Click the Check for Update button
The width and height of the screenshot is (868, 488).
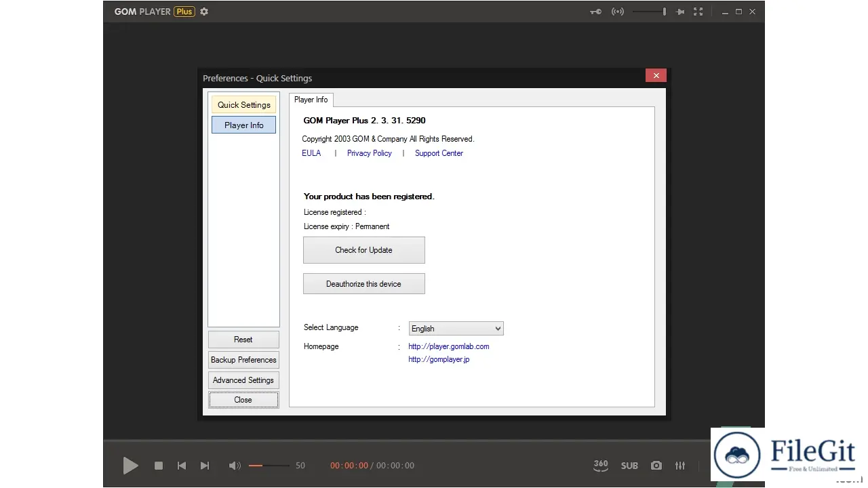pos(364,250)
